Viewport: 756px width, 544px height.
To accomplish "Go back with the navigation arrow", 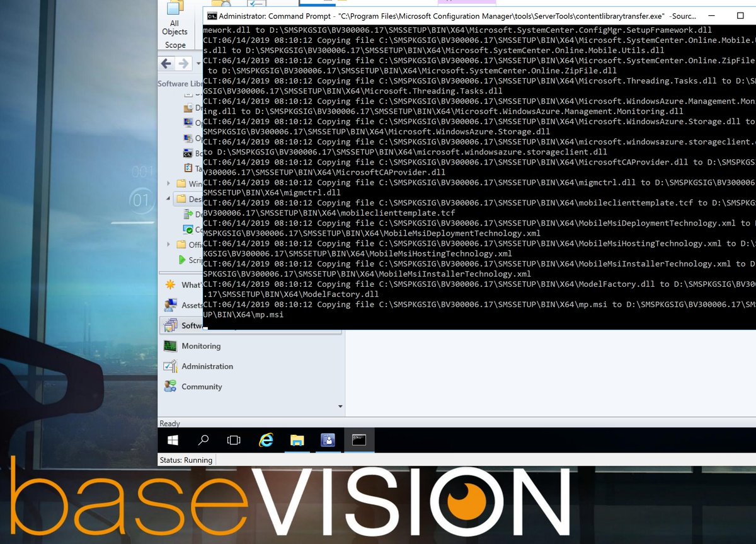I will 166,64.
